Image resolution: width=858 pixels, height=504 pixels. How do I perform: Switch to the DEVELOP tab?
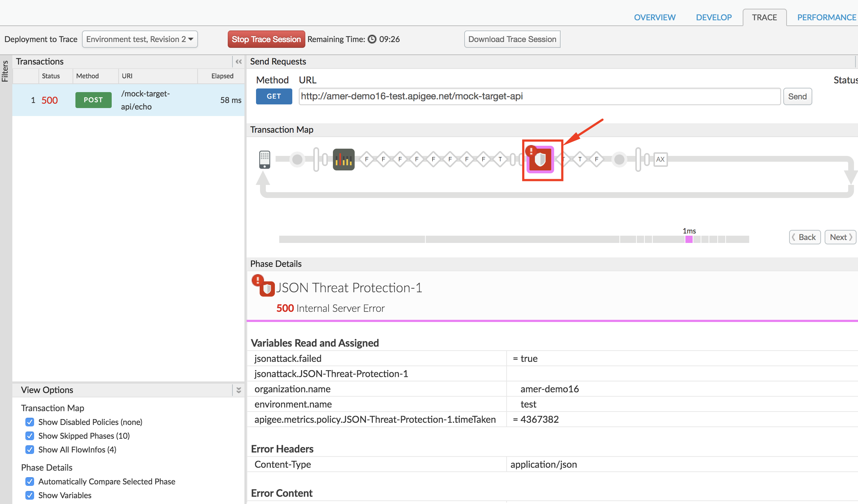click(x=714, y=17)
